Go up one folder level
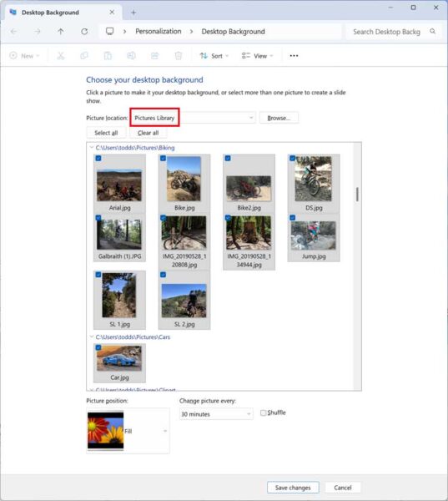This screenshot has height=501, width=448. click(61, 32)
